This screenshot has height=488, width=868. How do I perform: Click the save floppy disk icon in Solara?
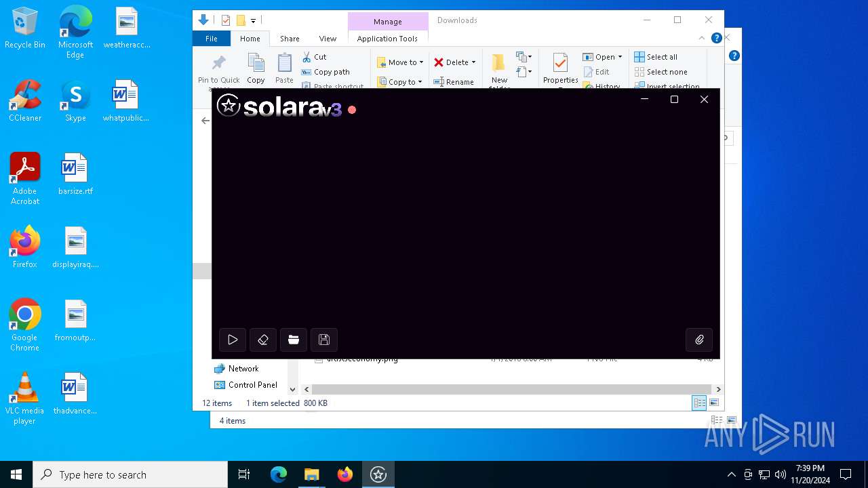[x=324, y=340]
